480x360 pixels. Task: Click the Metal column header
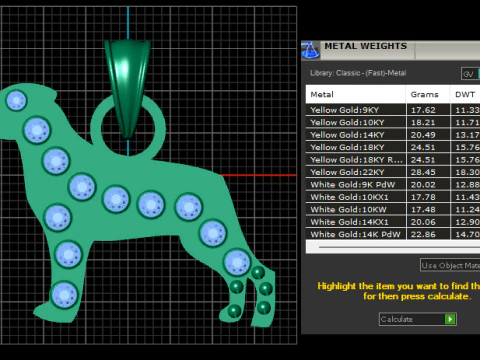(356, 95)
